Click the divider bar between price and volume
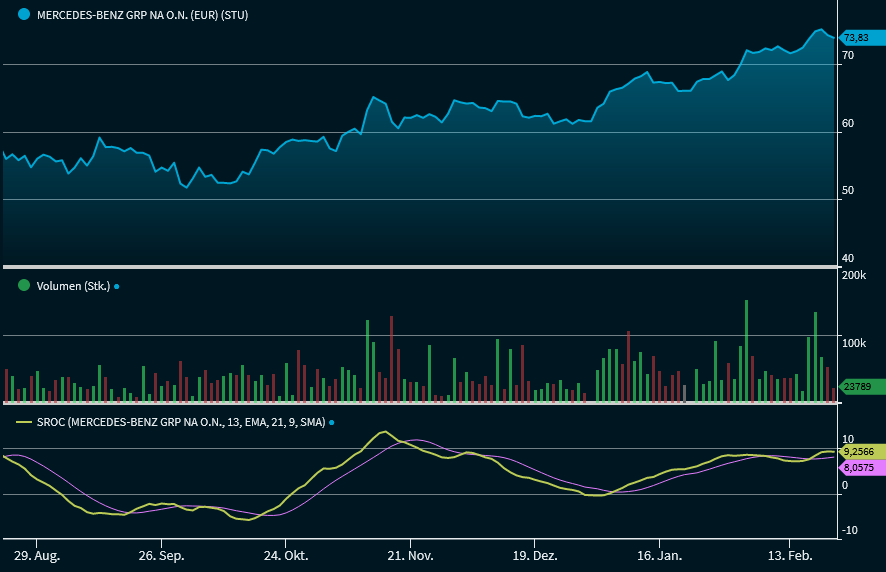The image size is (886, 572). click(418, 267)
